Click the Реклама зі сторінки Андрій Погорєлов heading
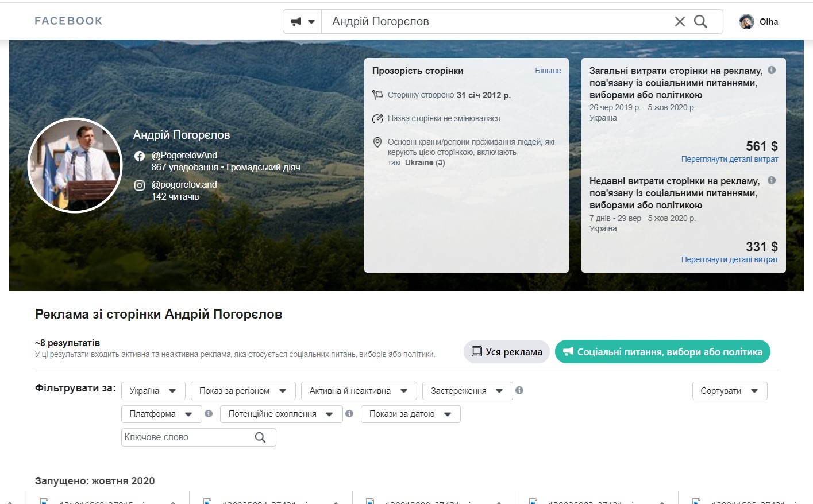This screenshot has height=504, width=813. (x=159, y=314)
